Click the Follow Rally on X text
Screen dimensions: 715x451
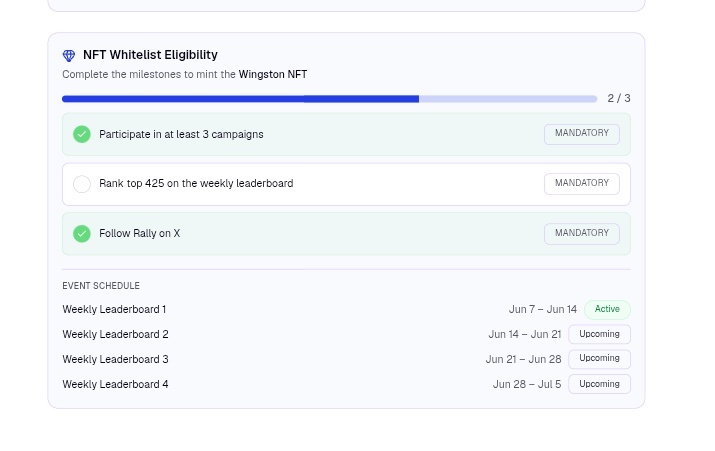(x=140, y=233)
